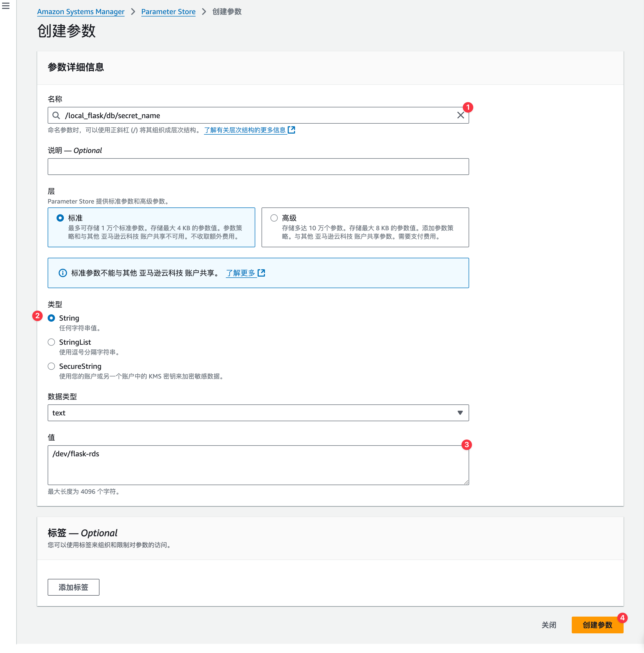Screen dimensions: 644x653
Task: Click red annotation badge number 3
Action: 467,445
